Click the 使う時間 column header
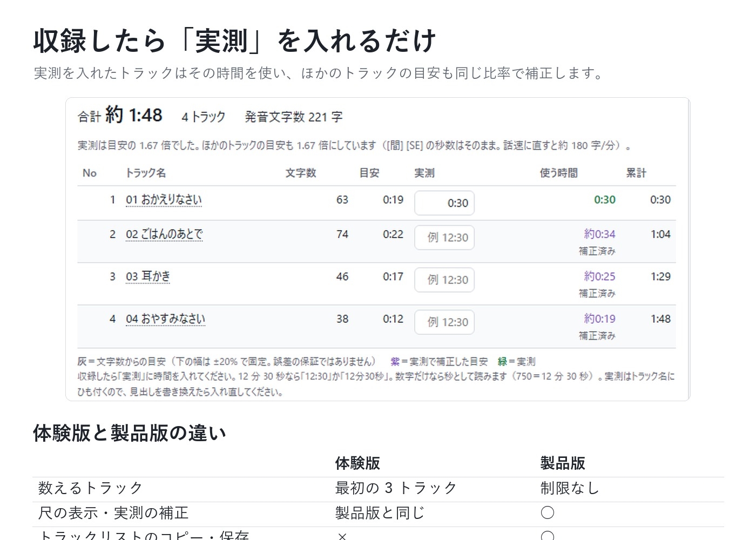The height and width of the screenshot is (540, 756). tap(558, 173)
